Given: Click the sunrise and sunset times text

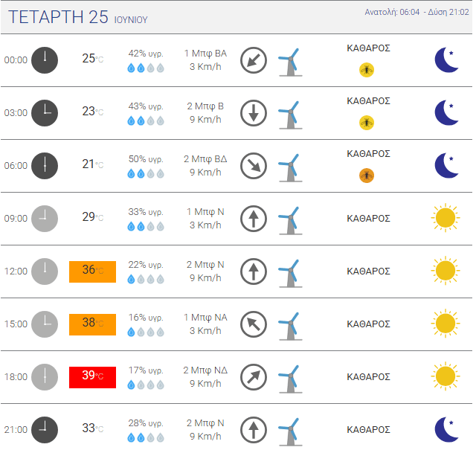Looking at the screenshot, I should point(416,12).
